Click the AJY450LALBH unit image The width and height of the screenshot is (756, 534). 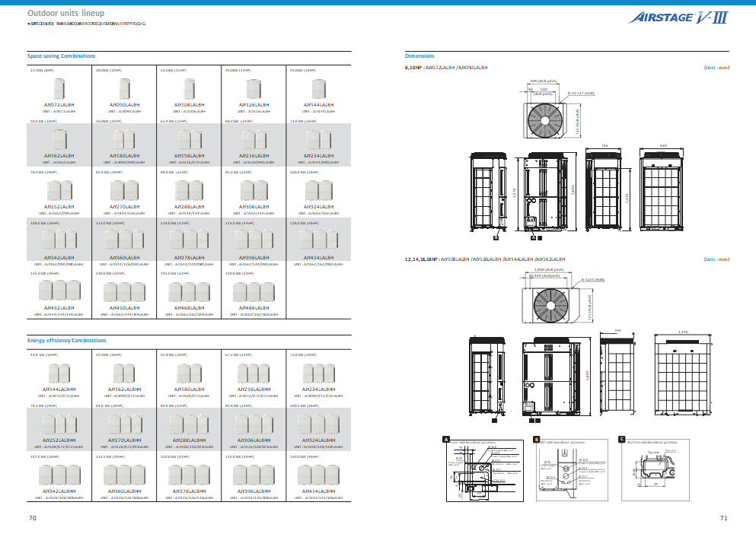(x=124, y=291)
